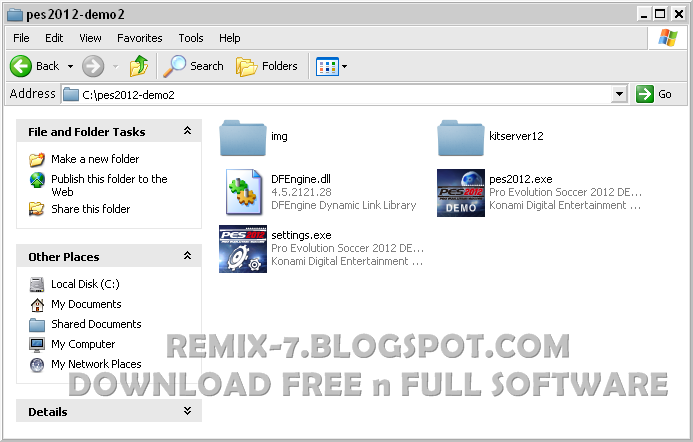Go up one folder level icon
Screen dimensions: 693x442
(x=139, y=66)
